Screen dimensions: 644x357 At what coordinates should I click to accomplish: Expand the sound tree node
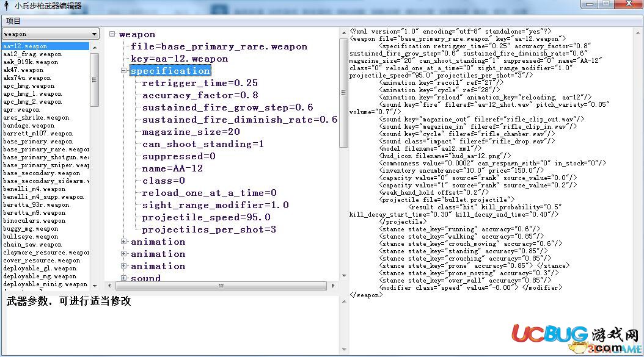123,278
